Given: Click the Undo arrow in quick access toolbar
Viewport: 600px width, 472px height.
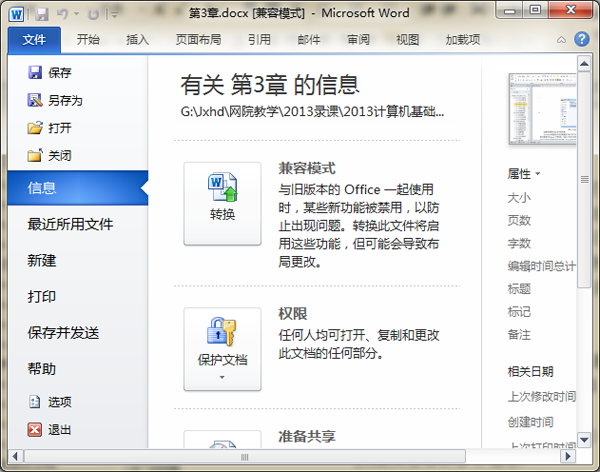Looking at the screenshot, I should [62, 15].
